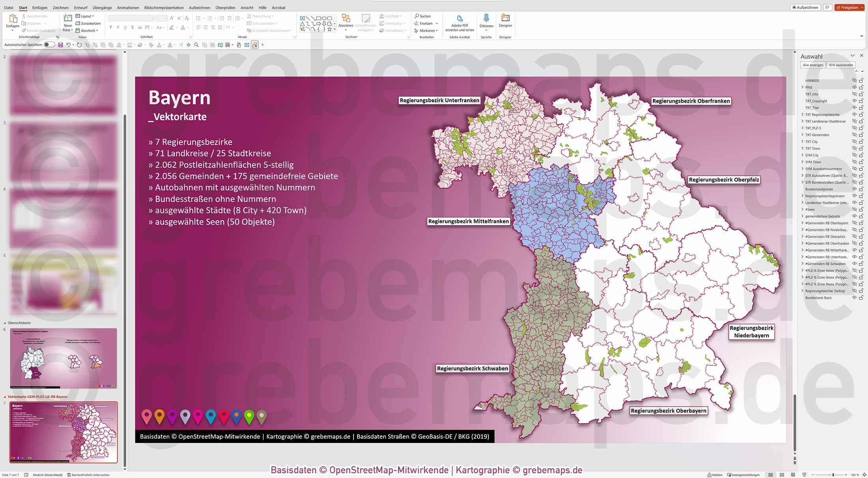Select 'Adobe PDF erstellen und teilen'
Viewport: 868px width, 478px height.
pos(460,23)
